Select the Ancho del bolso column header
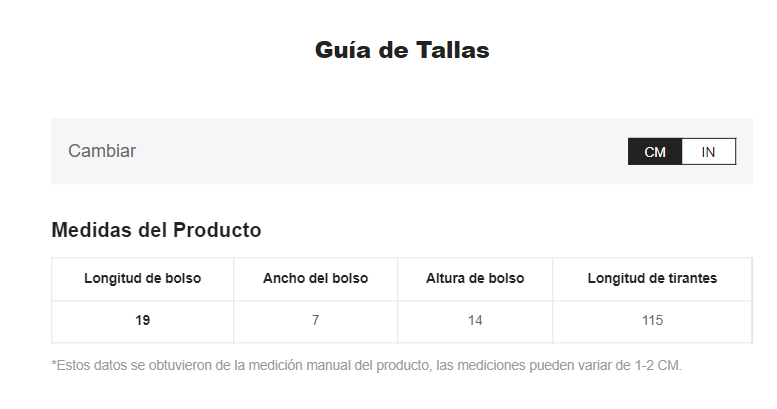This screenshot has height=409, width=777. [316, 278]
